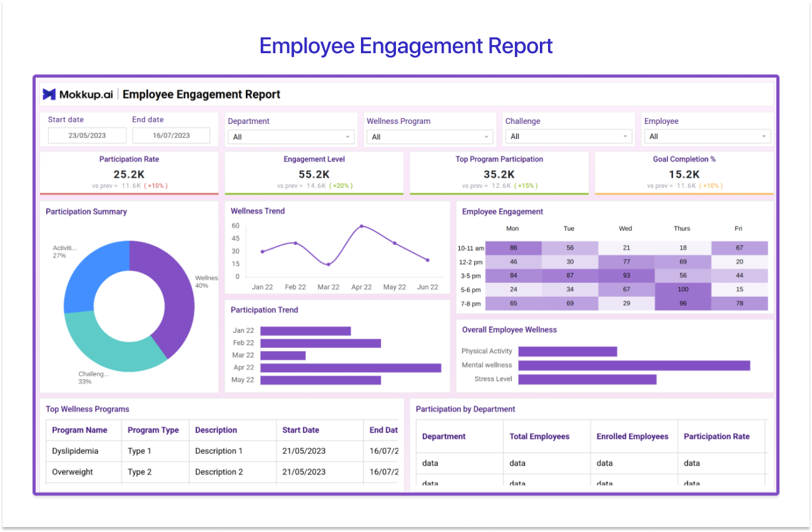Image resolution: width=812 pixels, height=532 pixels.
Task: Click the heatmap cell with value 21
Action: pyautogui.click(x=626, y=248)
